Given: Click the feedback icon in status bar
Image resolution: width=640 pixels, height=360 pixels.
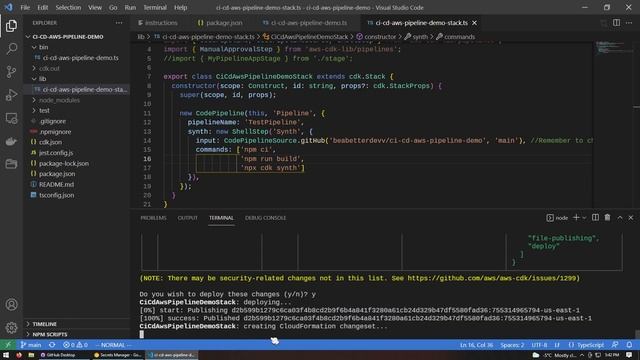Looking at the screenshot, I should [615, 344].
